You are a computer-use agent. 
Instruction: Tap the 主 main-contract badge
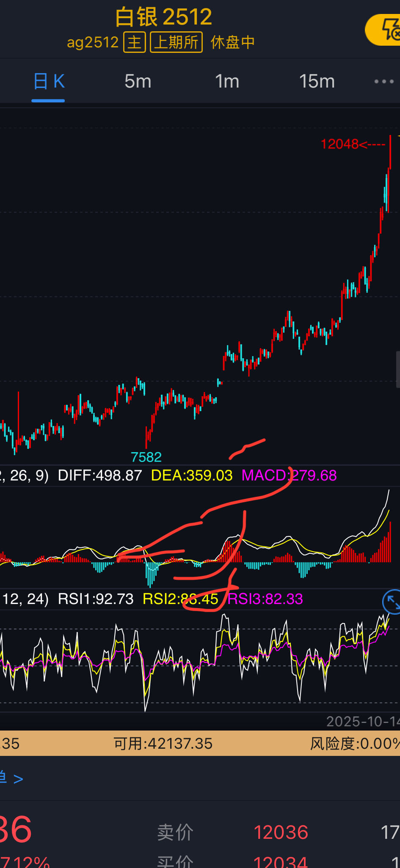coord(135,42)
